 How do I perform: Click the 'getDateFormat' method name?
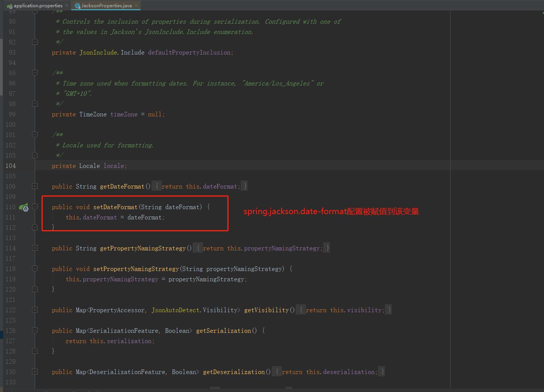click(122, 186)
